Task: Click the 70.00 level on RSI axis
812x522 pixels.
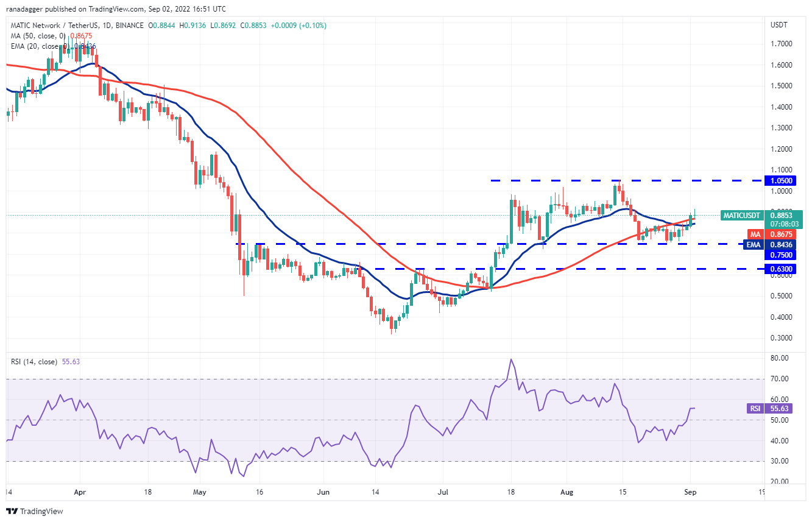Action: [780, 379]
